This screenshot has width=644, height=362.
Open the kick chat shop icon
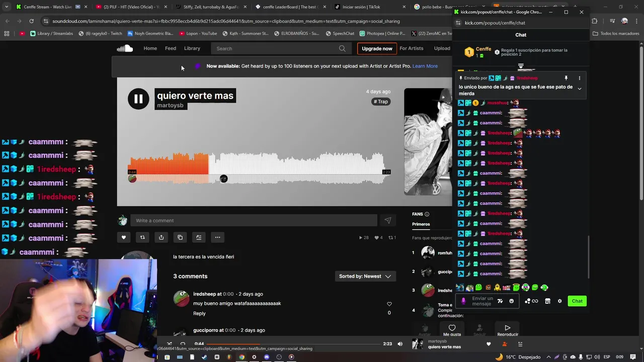pyautogui.click(x=547, y=301)
